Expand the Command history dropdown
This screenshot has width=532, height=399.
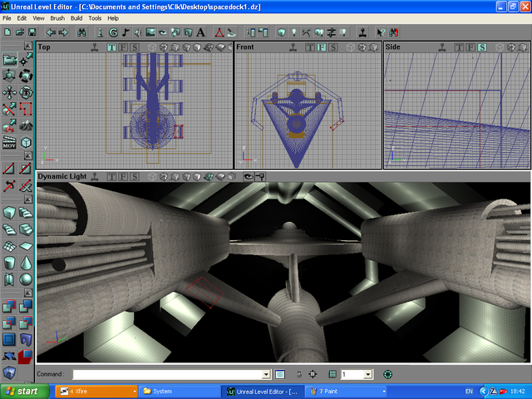[266, 375]
